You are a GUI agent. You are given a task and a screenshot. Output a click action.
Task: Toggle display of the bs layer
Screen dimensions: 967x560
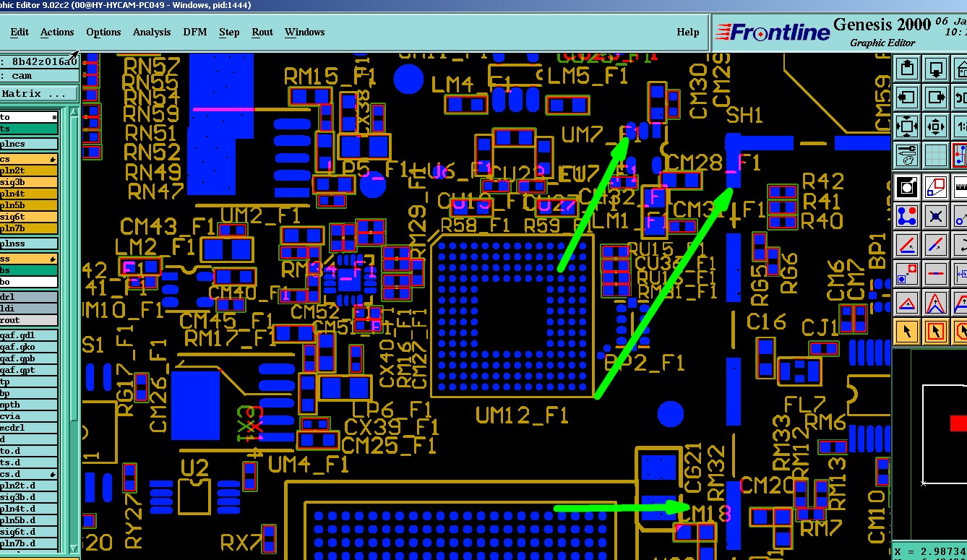tap(29, 270)
